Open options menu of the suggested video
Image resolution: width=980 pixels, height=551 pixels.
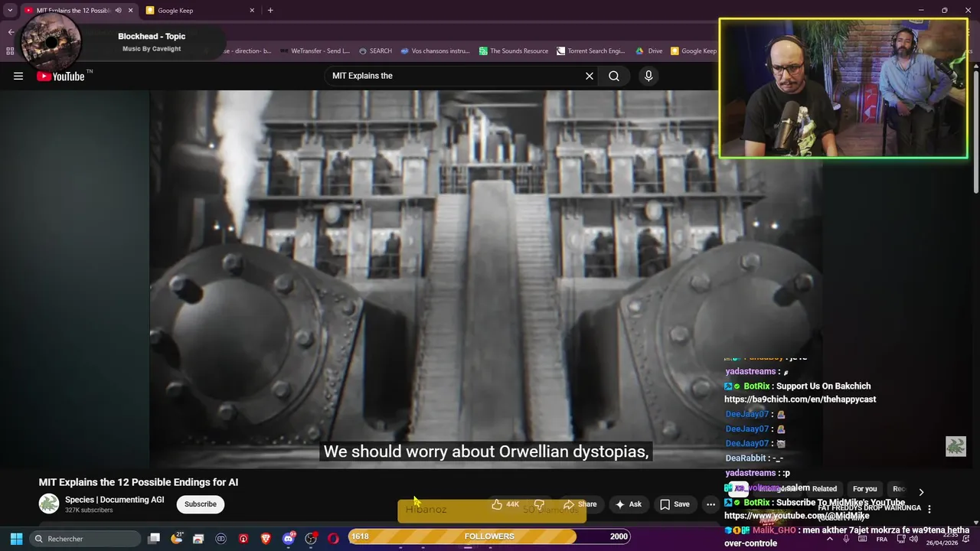click(929, 509)
